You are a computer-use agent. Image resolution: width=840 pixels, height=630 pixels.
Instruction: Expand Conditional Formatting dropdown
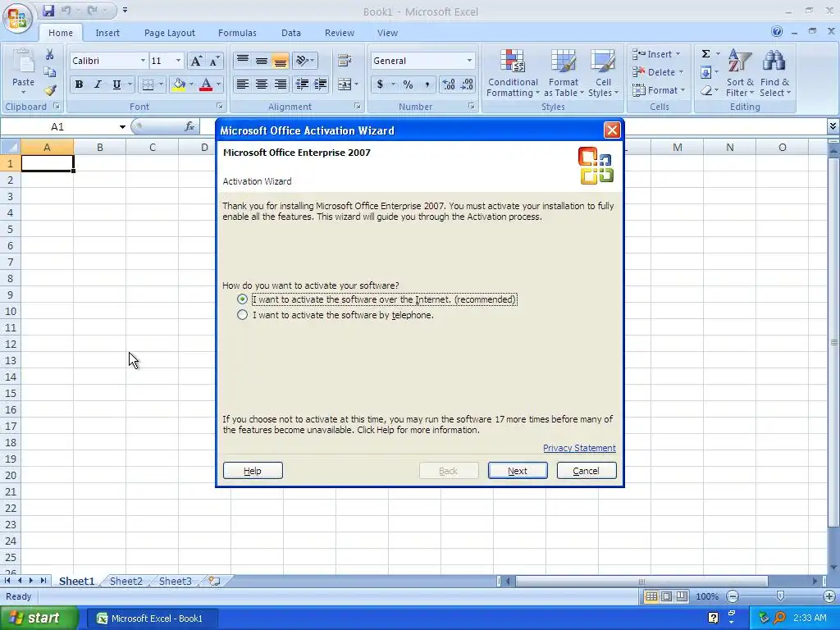pos(513,73)
